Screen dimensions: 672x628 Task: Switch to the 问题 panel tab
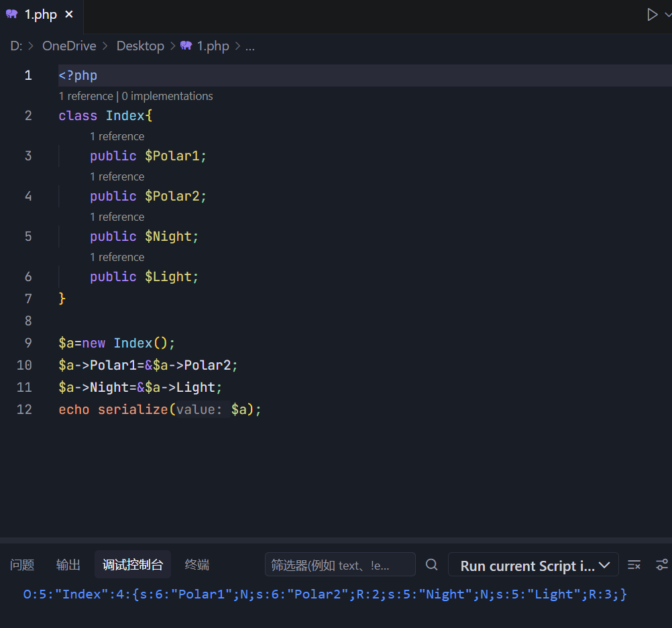(22, 565)
